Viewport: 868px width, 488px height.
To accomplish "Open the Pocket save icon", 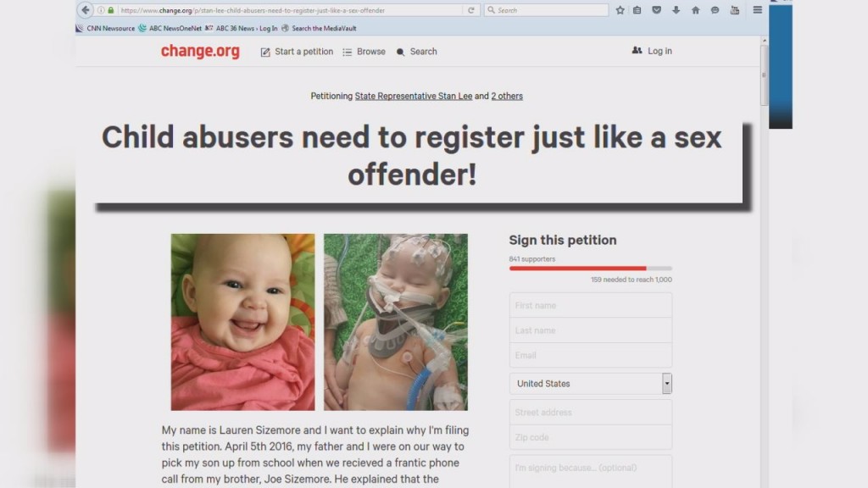I will 657,10.
